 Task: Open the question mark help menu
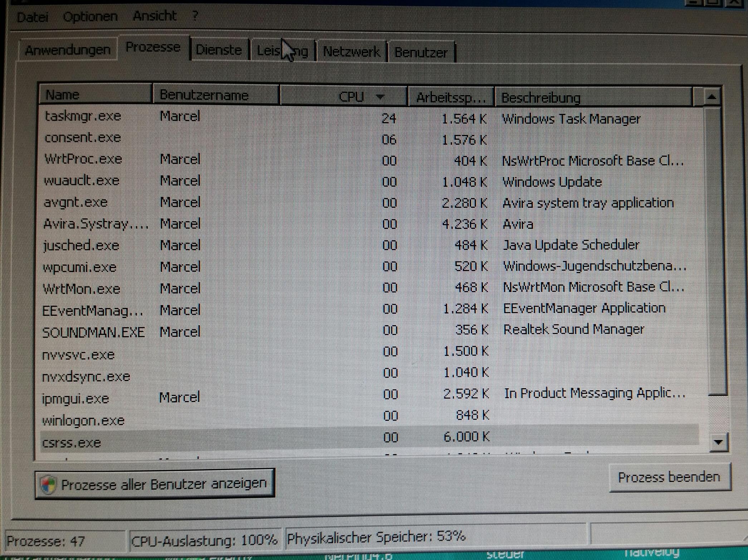click(x=195, y=16)
